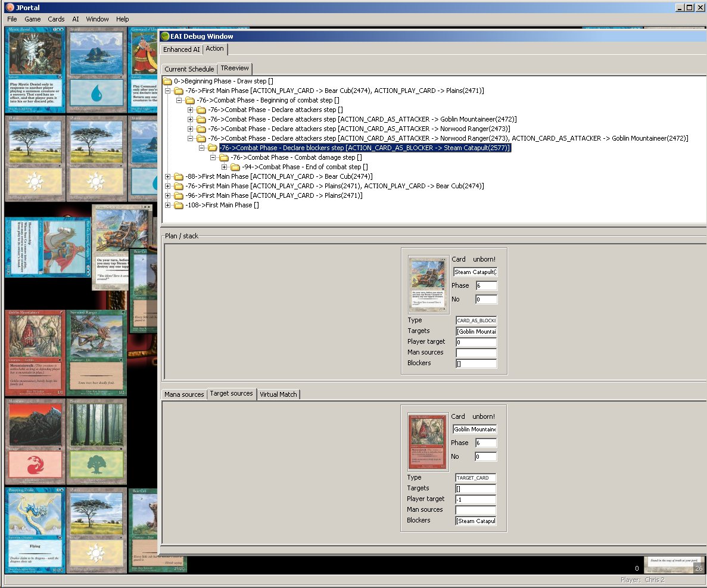
Task: Click folder icon of Norwood Ranger-only attackers row
Action: [201, 129]
